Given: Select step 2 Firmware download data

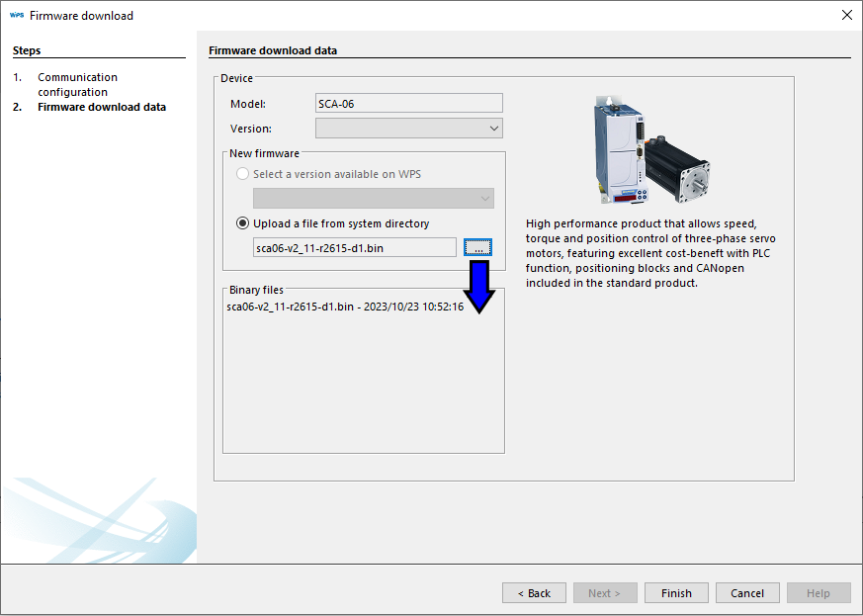Looking at the screenshot, I should coord(101,107).
